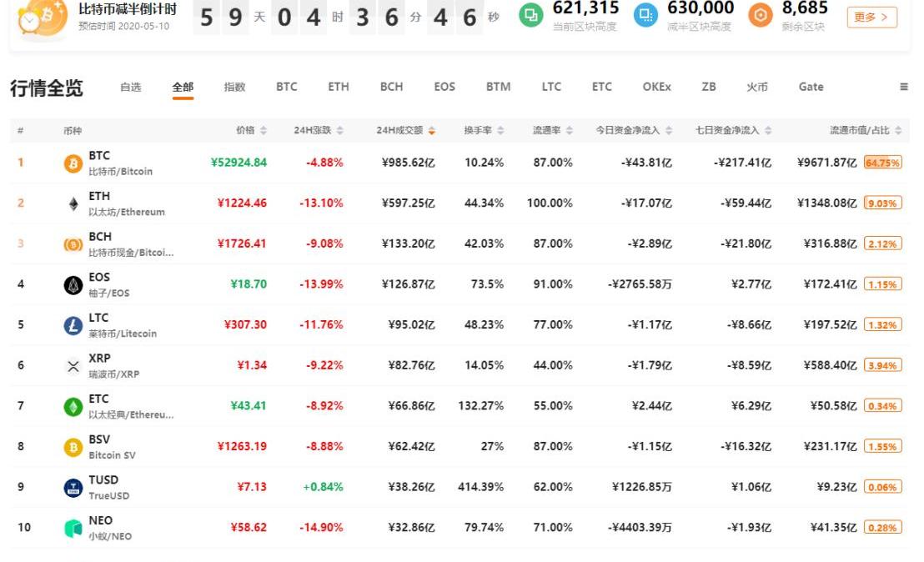Click the Litecoin LTC coin icon

click(x=73, y=326)
